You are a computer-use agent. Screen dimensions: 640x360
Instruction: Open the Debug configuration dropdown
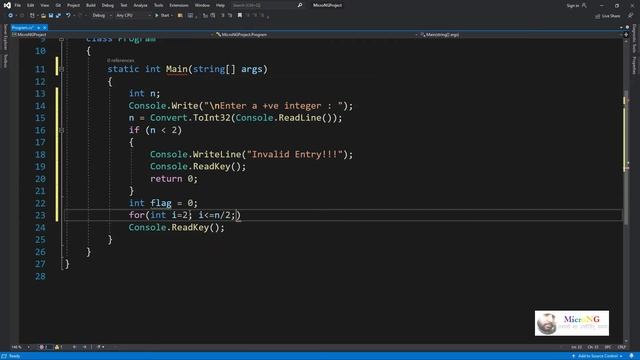coord(101,16)
